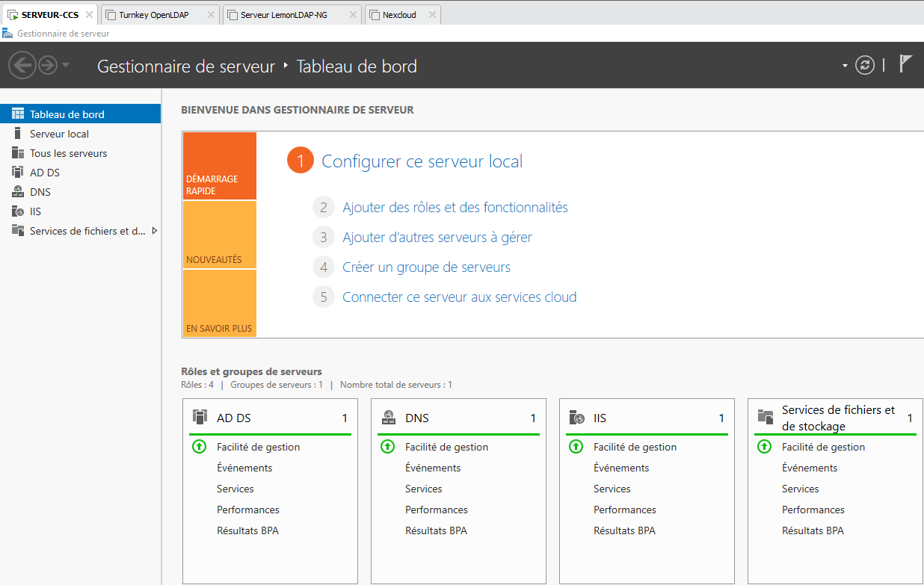This screenshot has width=924, height=585.
Task: Refresh the Server Manager dashboard
Action: [x=865, y=66]
